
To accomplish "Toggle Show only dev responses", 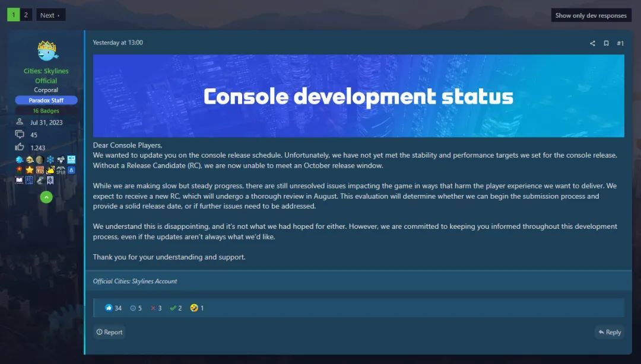I will [591, 15].
